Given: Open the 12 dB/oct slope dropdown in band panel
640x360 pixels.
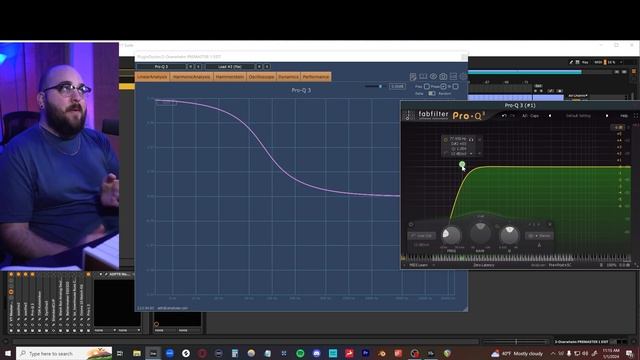Looking at the screenshot, I should [x=422, y=245].
